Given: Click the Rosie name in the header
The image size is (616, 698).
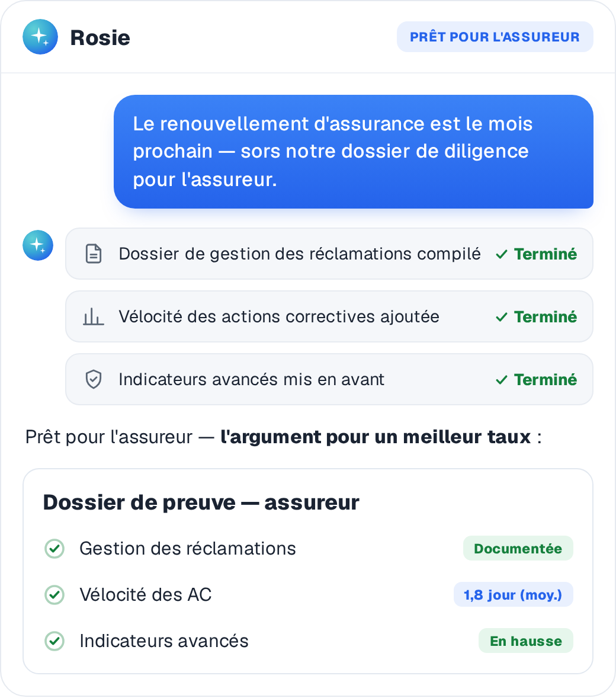Looking at the screenshot, I should (100, 37).
